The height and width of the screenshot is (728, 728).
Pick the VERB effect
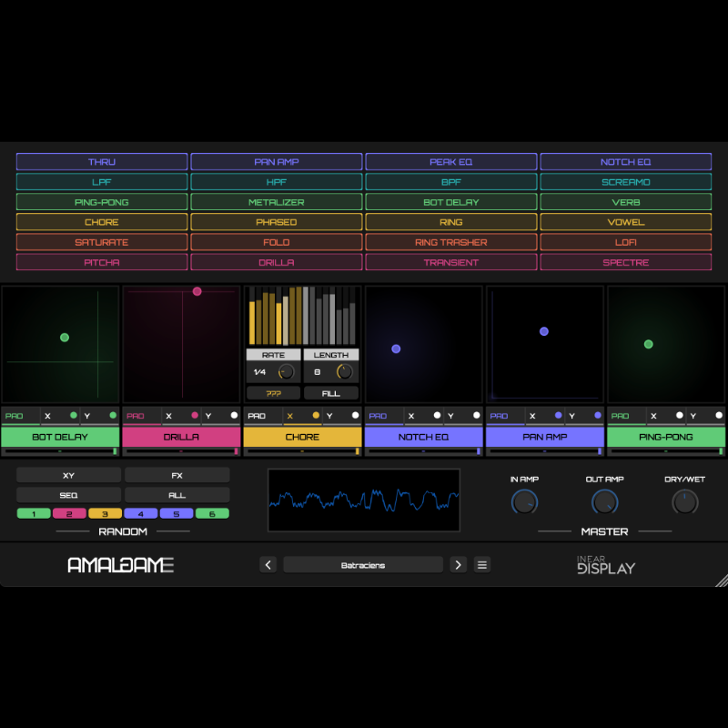point(625,202)
